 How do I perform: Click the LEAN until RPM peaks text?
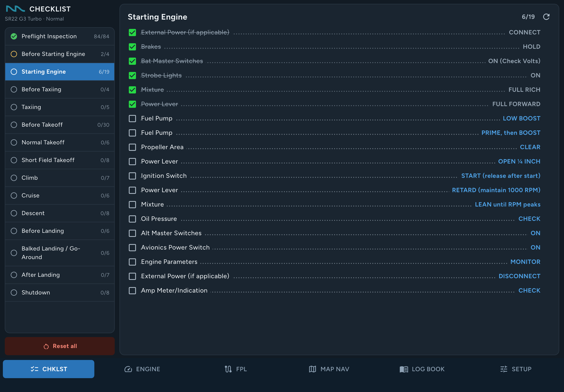(x=508, y=204)
